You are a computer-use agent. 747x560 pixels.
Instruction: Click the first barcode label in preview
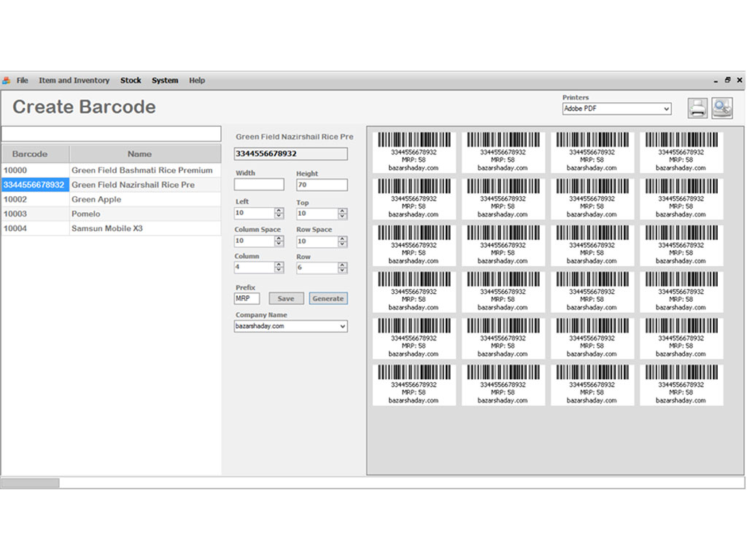[x=414, y=152]
